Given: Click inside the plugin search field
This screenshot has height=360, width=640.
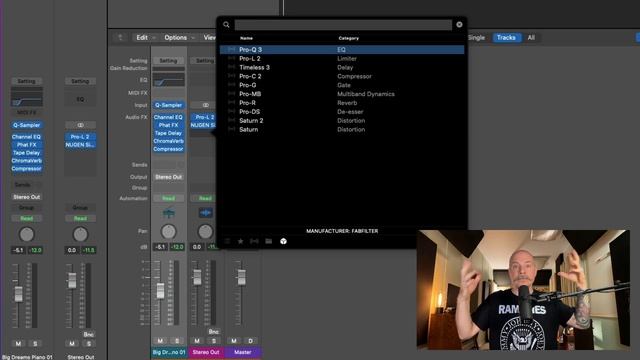Looking at the screenshot, I should [343, 25].
